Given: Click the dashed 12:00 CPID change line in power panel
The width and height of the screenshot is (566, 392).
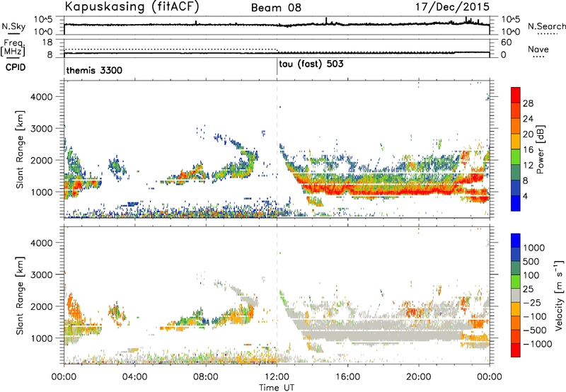Looking at the screenshot, I should click(x=277, y=149).
